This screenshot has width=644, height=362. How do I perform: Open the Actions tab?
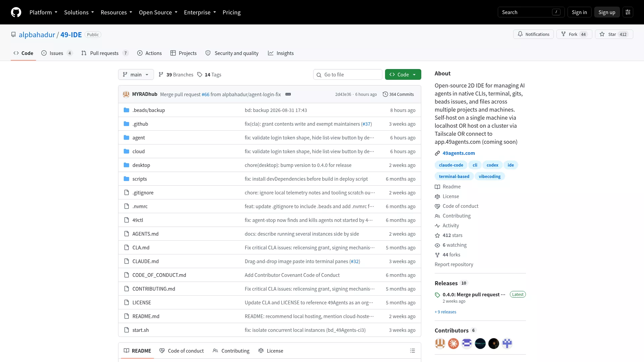149,53
